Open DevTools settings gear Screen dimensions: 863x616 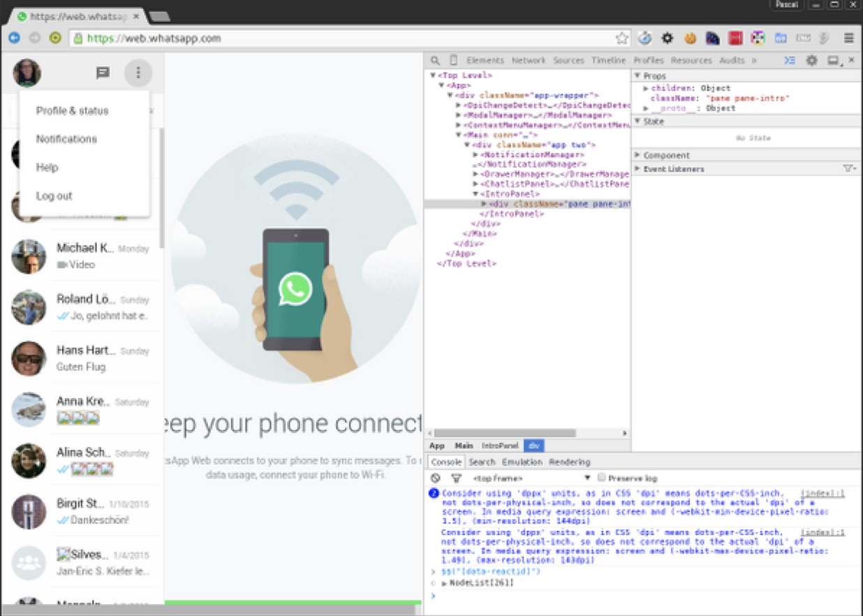coord(811,61)
